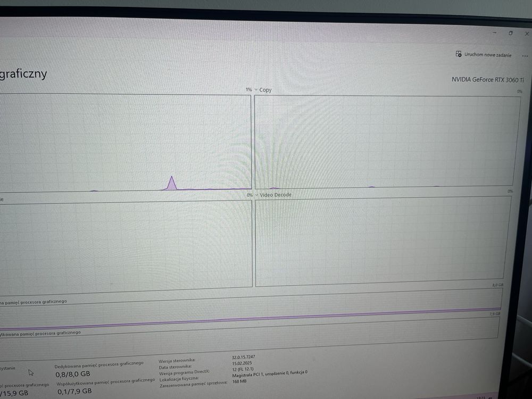
Task: Click the Copy engine usage graph
Action: tap(387, 142)
